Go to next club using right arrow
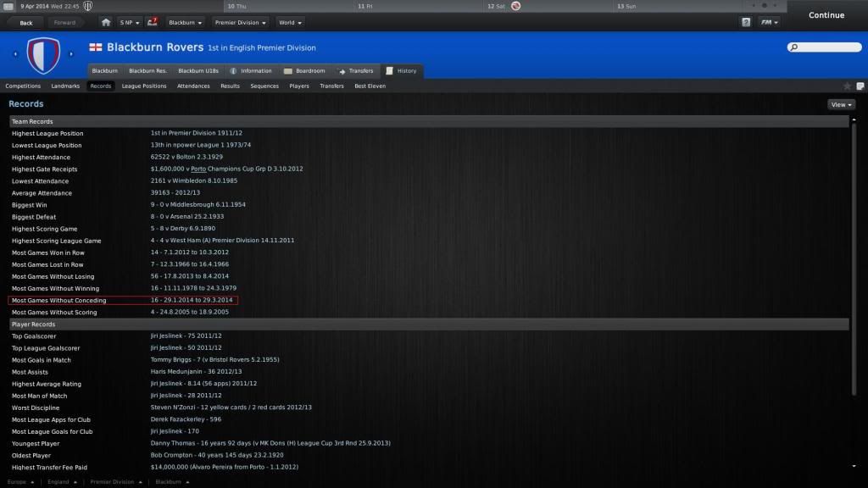 71,54
